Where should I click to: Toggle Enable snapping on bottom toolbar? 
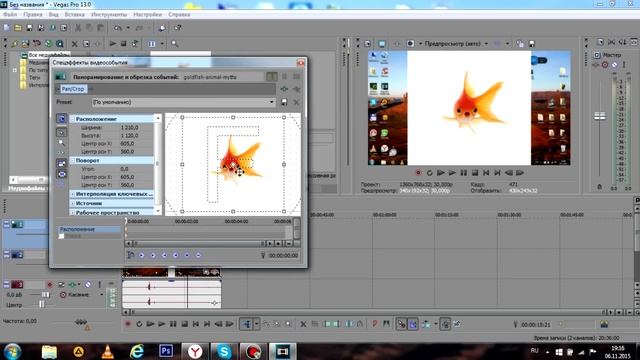[x=402, y=324]
